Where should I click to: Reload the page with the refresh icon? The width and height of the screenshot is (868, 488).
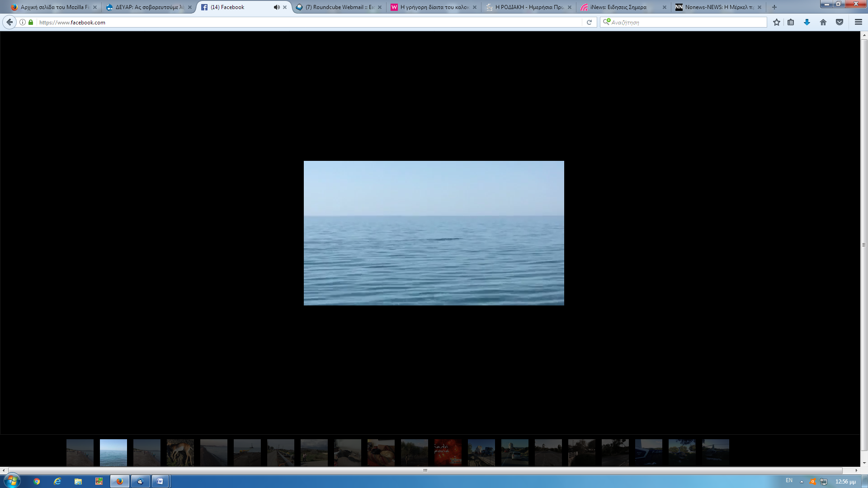point(589,22)
